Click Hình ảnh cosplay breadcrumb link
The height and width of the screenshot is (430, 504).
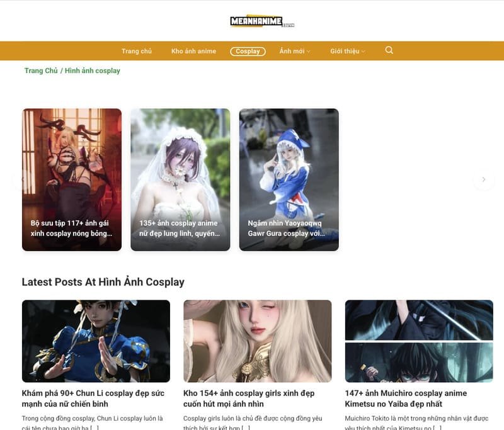(92, 71)
